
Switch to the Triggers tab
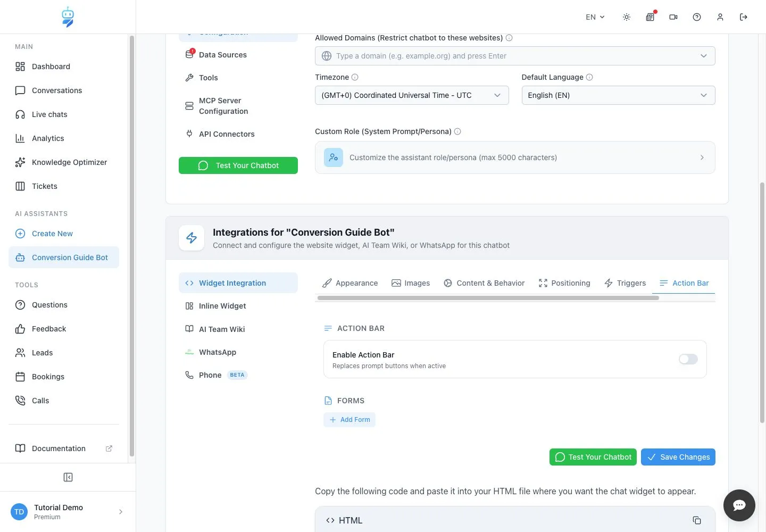click(x=625, y=283)
